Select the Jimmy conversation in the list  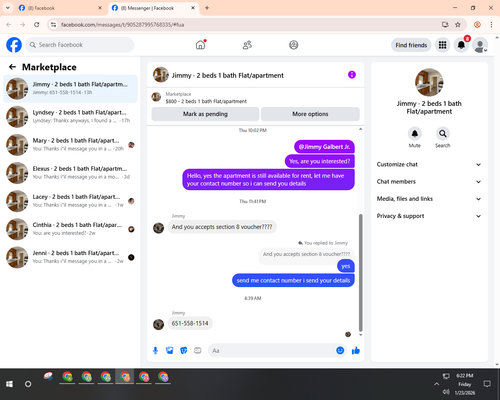[x=70, y=89]
